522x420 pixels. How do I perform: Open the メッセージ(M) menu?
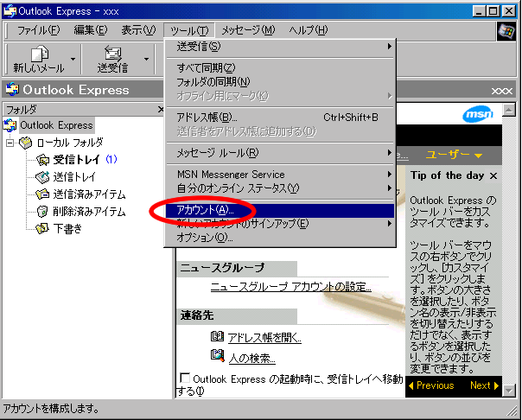[248, 30]
